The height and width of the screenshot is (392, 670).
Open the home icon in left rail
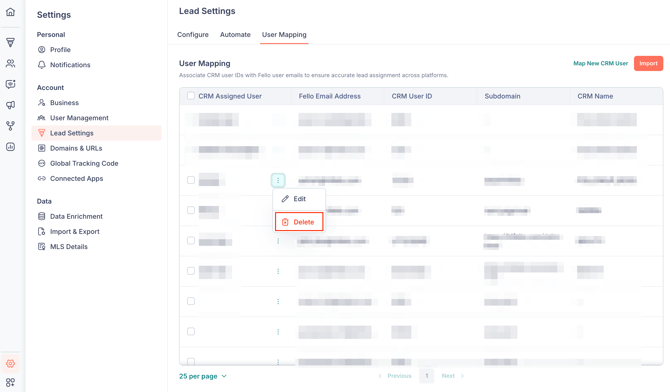10,12
